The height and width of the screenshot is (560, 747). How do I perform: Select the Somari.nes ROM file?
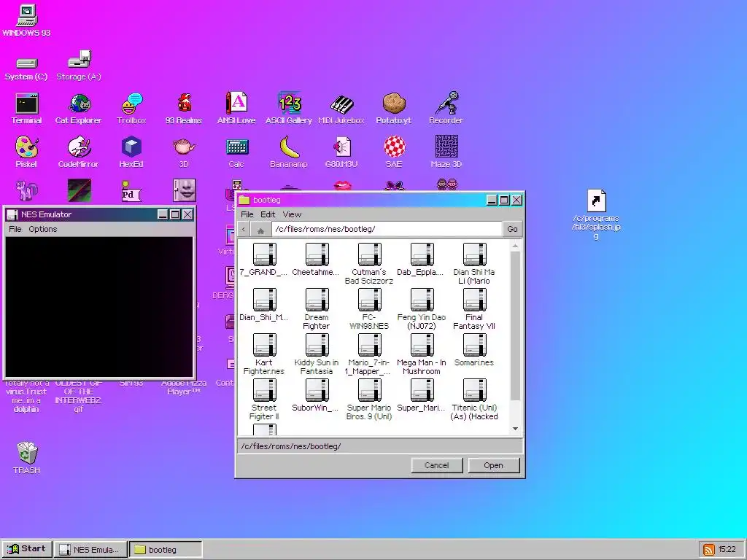(x=474, y=351)
